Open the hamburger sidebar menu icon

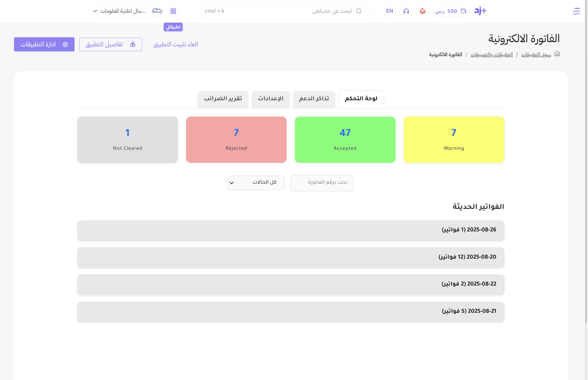tap(576, 11)
